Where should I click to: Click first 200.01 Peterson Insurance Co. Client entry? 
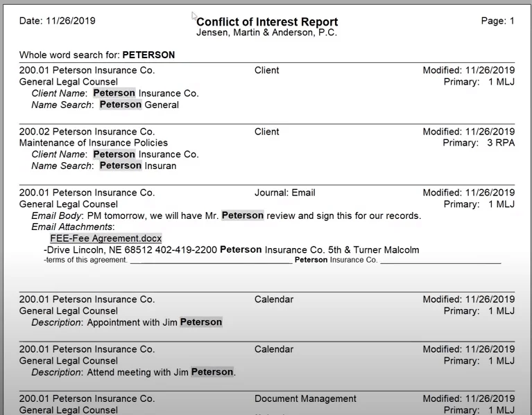tap(87, 70)
